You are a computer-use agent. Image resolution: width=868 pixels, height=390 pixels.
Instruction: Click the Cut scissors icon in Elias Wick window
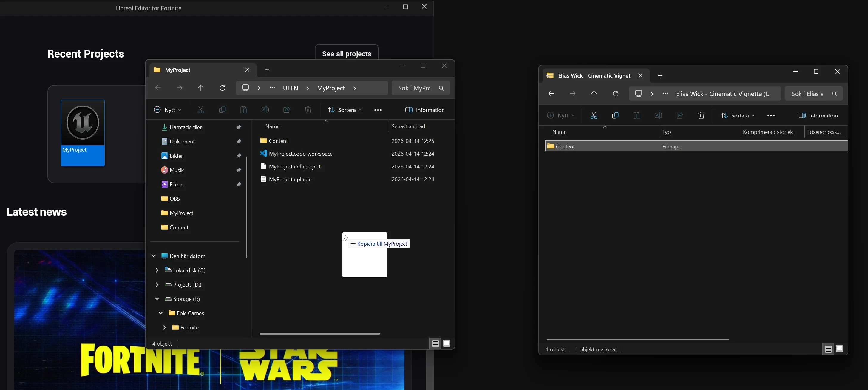[x=594, y=115]
